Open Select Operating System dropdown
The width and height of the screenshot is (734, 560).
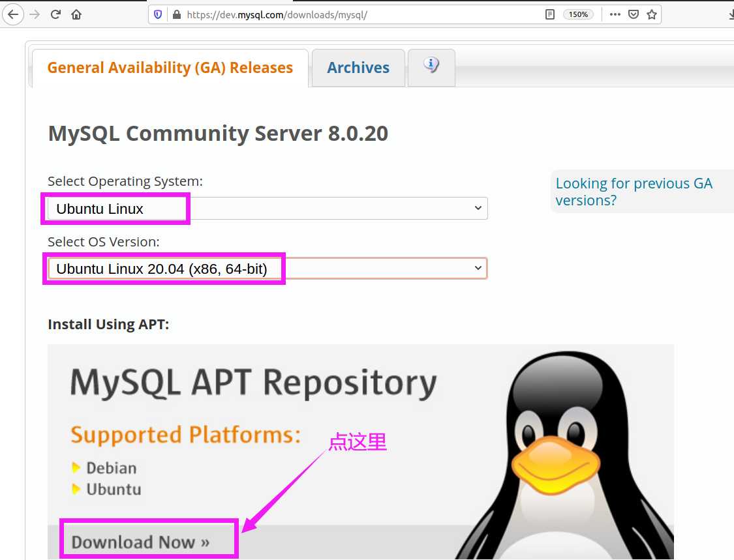point(268,209)
